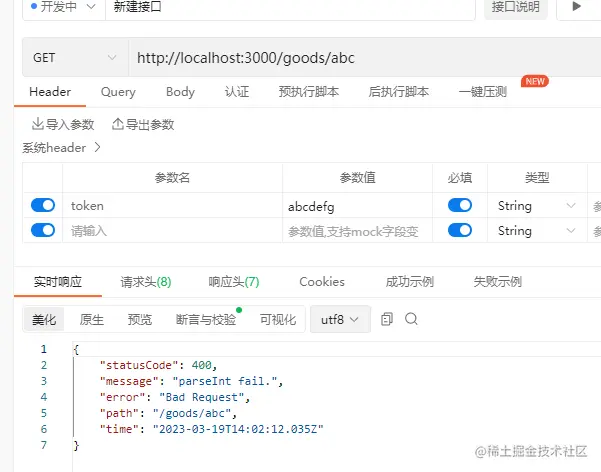Screen dimensions: 601x472
Task: Open the 认证 tab
Action: [237, 92]
